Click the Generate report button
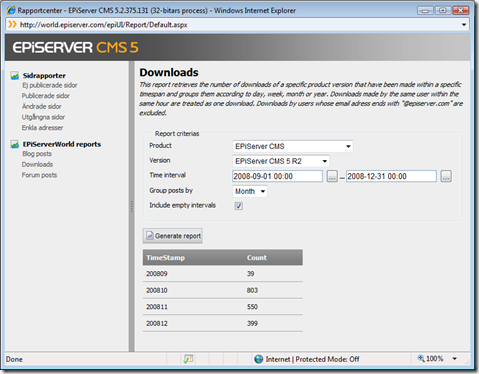This screenshot has width=479, height=374. [173, 236]
